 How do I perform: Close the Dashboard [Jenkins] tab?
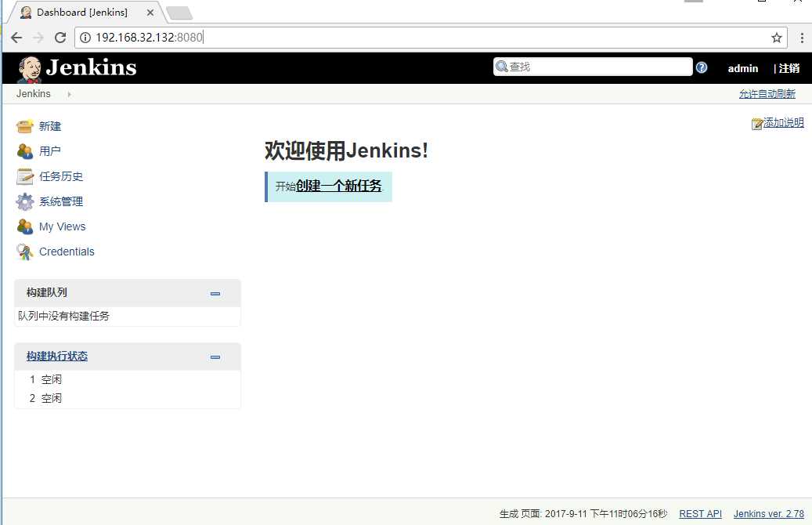[x=150, y=13]
